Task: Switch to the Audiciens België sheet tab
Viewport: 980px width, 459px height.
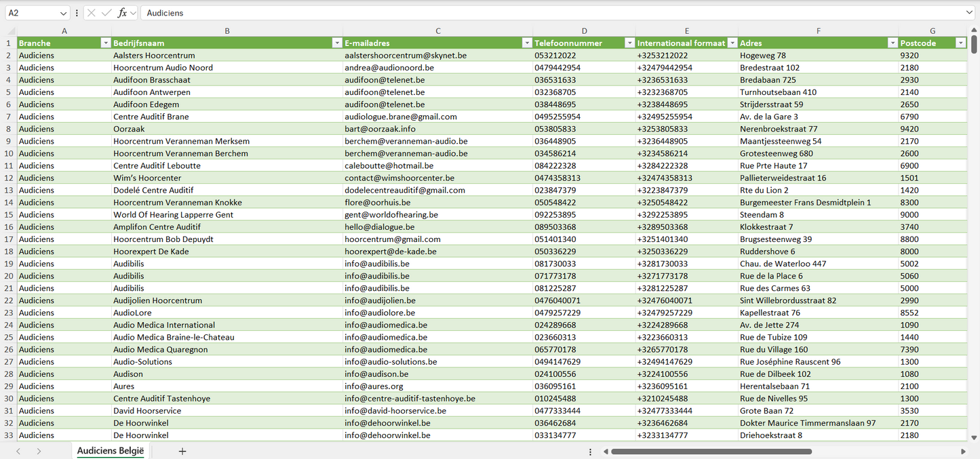Action: click(111, 451)
